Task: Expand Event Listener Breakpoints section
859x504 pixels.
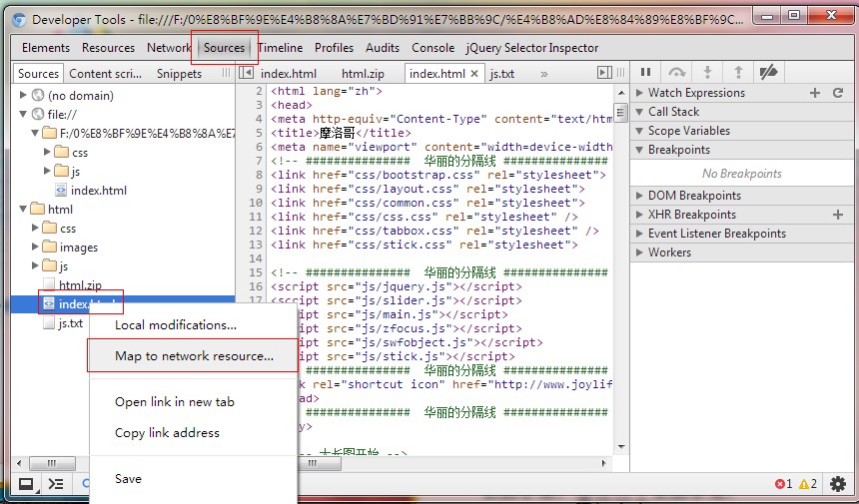Action: coord(639,234)
